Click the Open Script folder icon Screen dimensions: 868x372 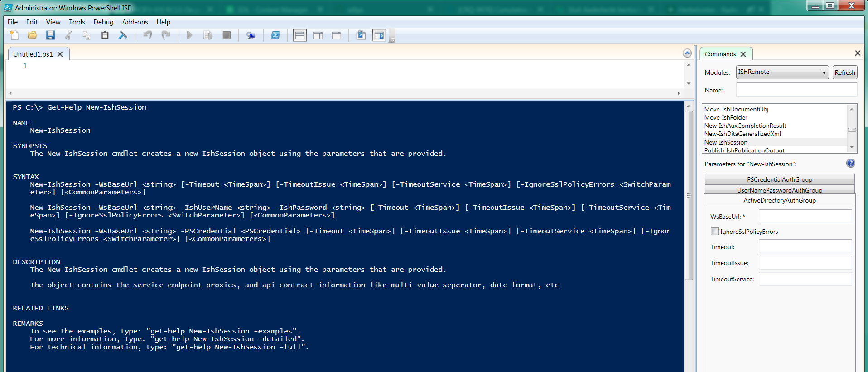[32, 35]
